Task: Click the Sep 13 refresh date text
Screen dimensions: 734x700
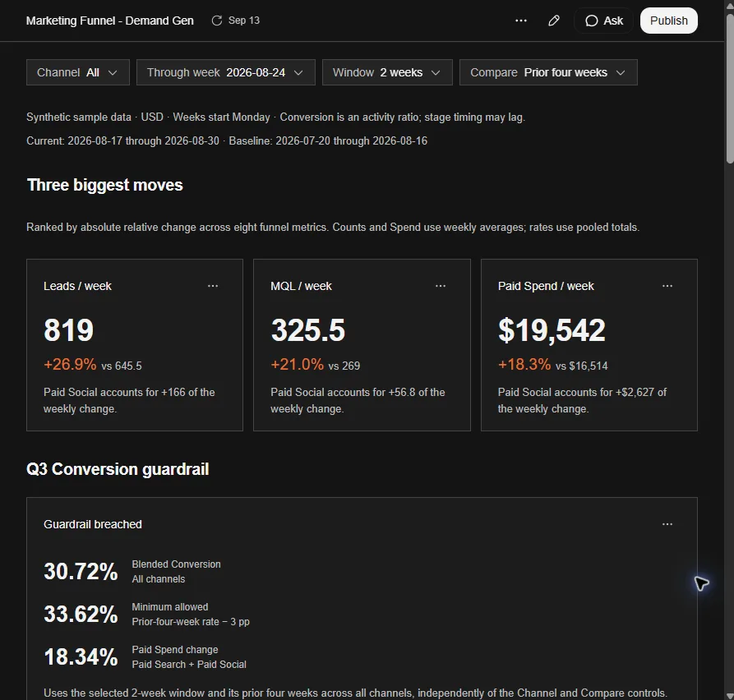Action: 244,21
